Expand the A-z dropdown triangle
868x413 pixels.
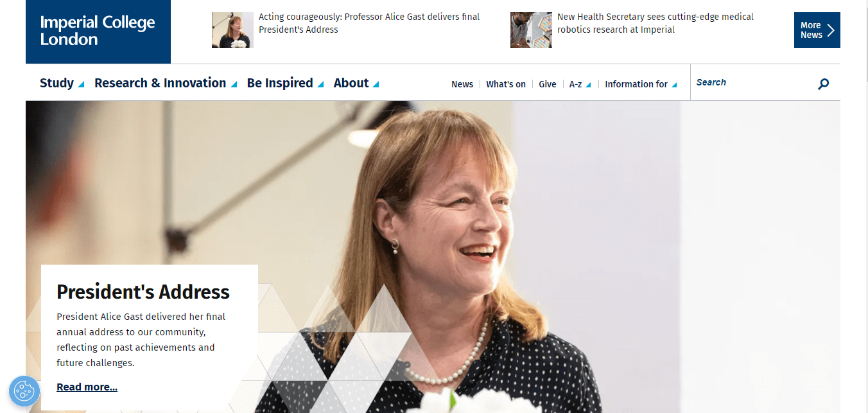tap(588, 85)
